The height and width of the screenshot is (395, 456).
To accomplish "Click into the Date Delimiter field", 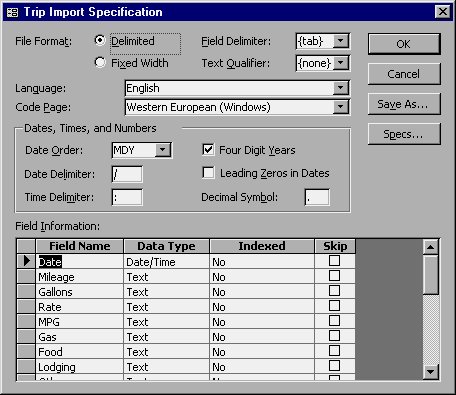I will [127, 174].
